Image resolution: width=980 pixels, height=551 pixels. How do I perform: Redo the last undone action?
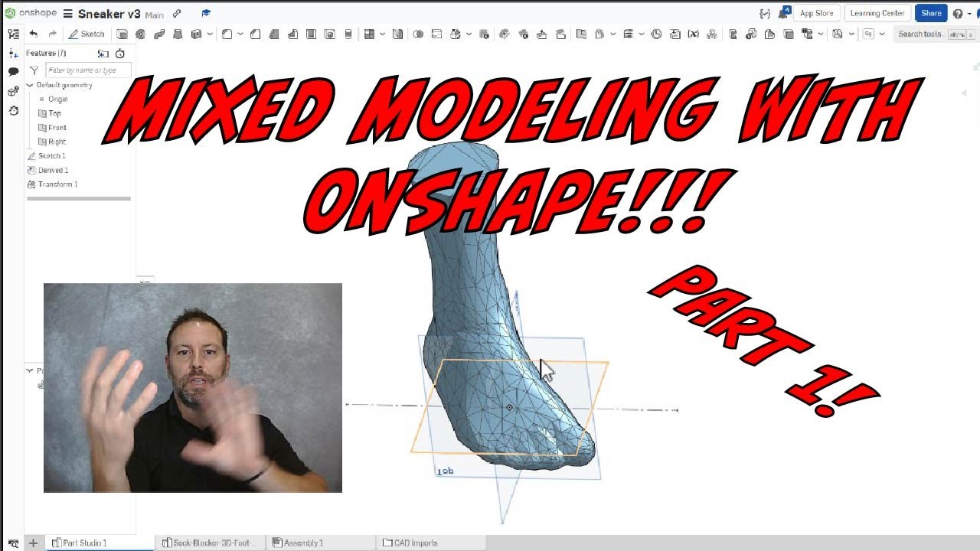click(x=52, y=34)
